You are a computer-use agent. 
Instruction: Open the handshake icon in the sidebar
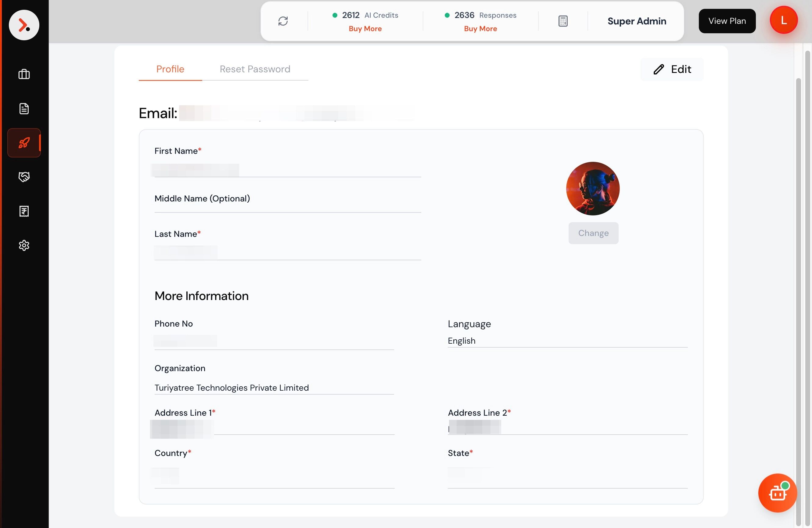24,177
